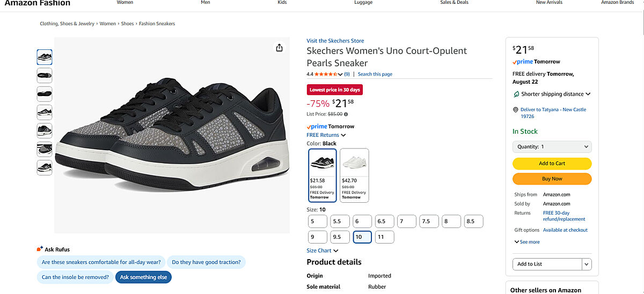
Task: Click the Prime logo in buy box
Action: 523,62
